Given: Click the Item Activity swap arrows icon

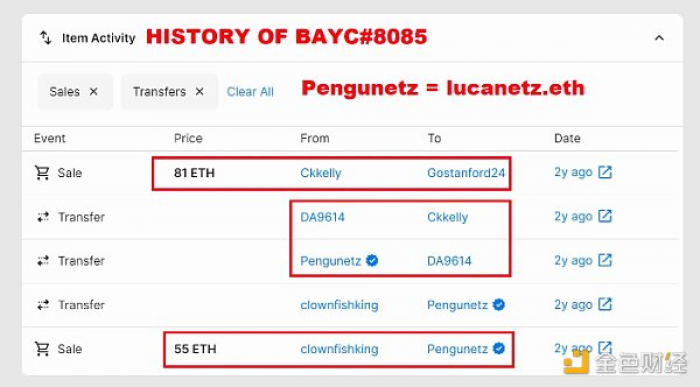Looking at the screenshot, I should [46, 38].
